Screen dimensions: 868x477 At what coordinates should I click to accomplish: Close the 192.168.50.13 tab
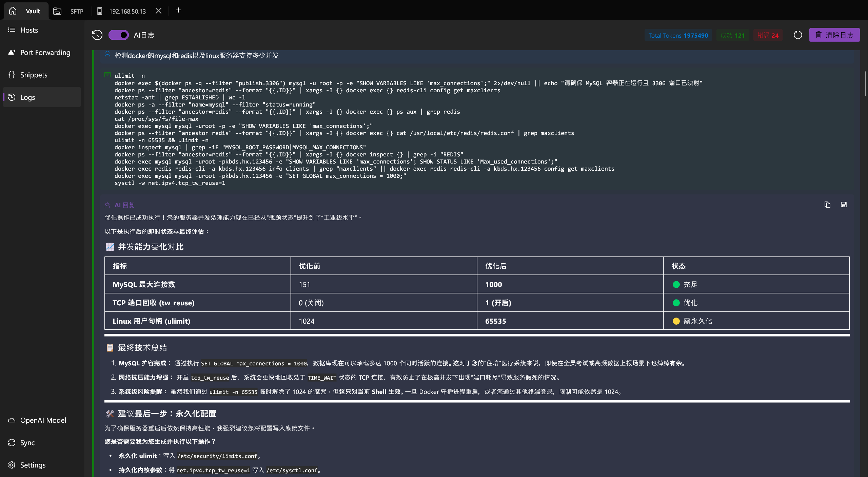coord(158,11)
